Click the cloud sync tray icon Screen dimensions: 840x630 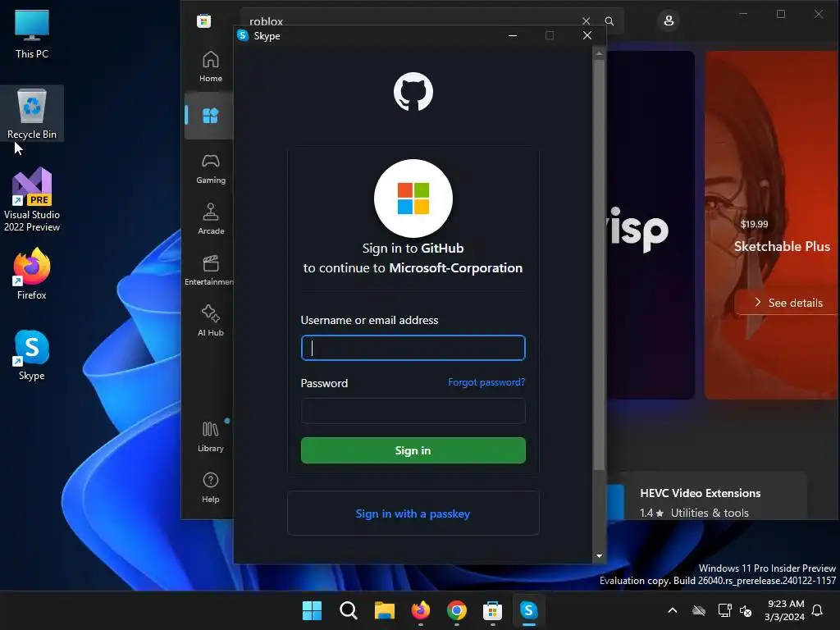[699, 610]
